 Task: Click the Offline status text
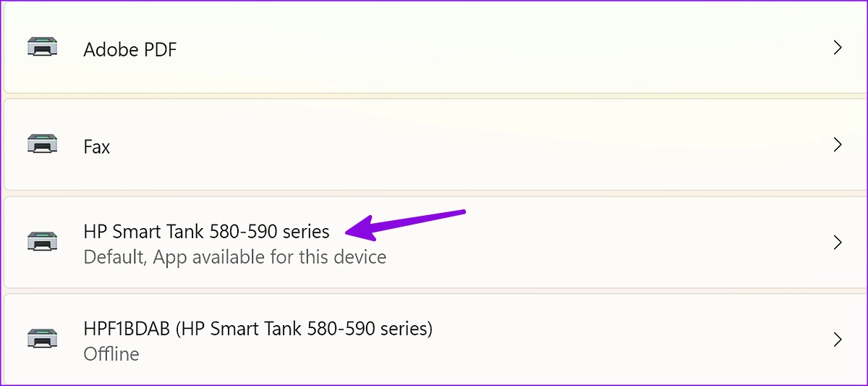(x=111, y=354)
